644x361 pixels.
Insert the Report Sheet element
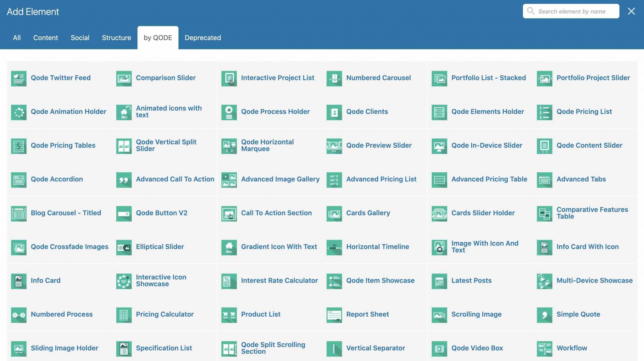pyautogui.click(x=375, y=314)
